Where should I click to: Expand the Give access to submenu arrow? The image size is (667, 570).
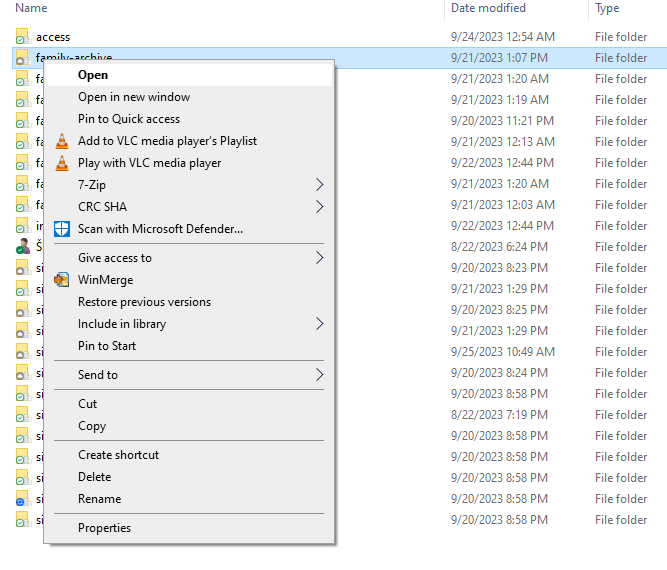[320, 258]
